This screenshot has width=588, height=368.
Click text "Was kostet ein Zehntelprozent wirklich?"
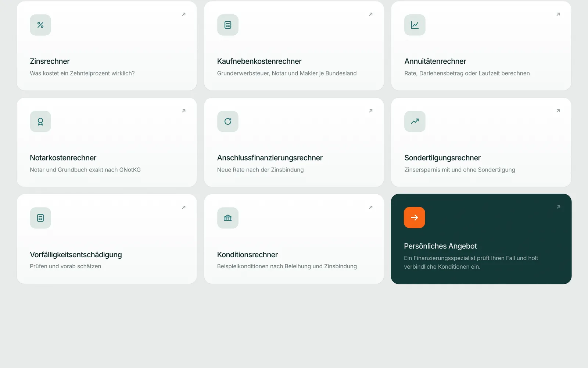pyautogui.click(x=82, y=73)
